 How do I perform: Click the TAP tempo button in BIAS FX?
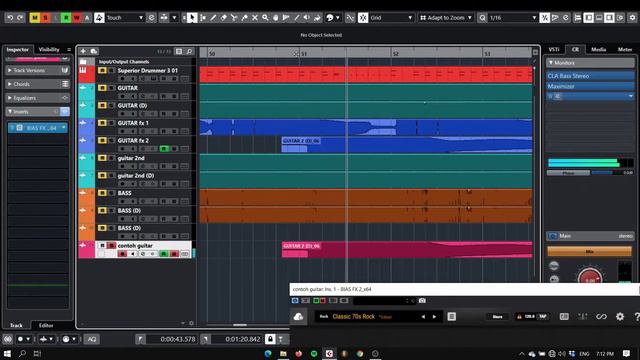tap(542, 316)
